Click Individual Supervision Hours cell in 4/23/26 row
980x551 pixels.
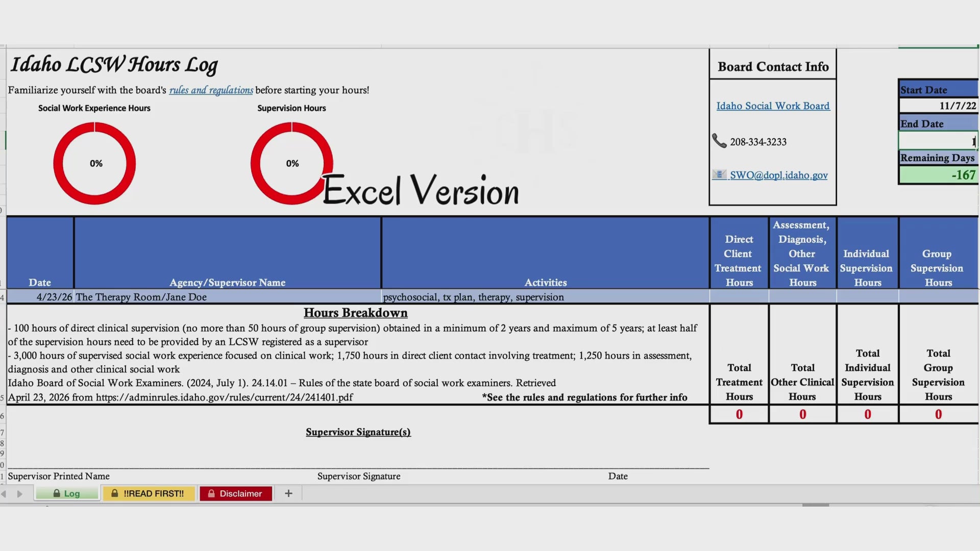[868, 297]
